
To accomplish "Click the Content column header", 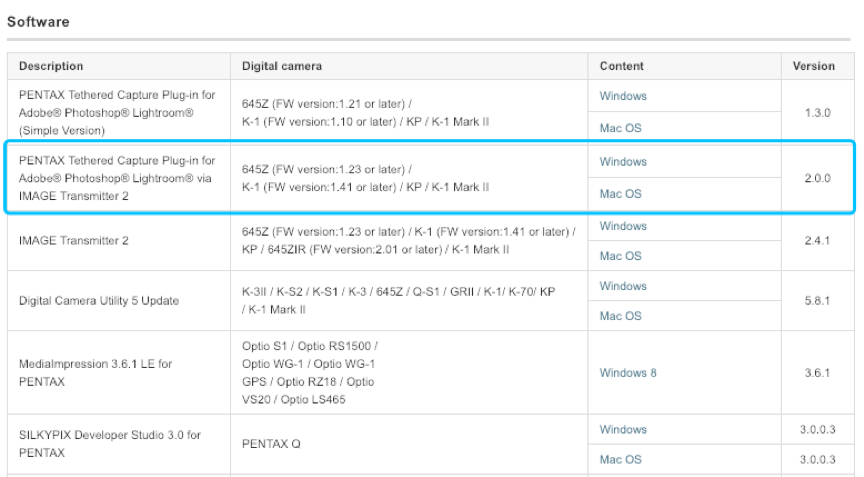I will click(x=622, y=66).
